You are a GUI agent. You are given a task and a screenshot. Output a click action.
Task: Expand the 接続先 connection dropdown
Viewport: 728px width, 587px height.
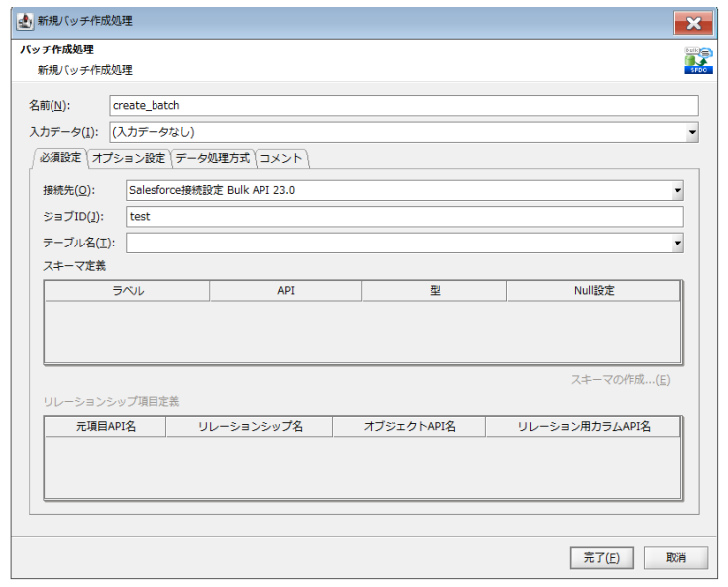[x=677, y=191]
